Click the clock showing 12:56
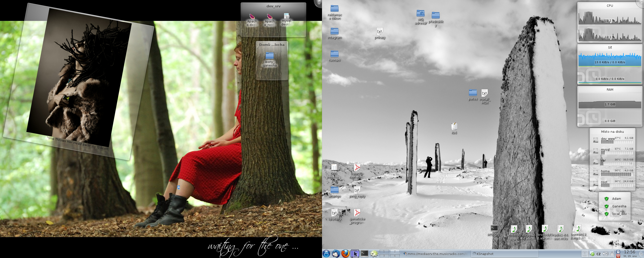The image size is (644, 258). tap(630, 252)
